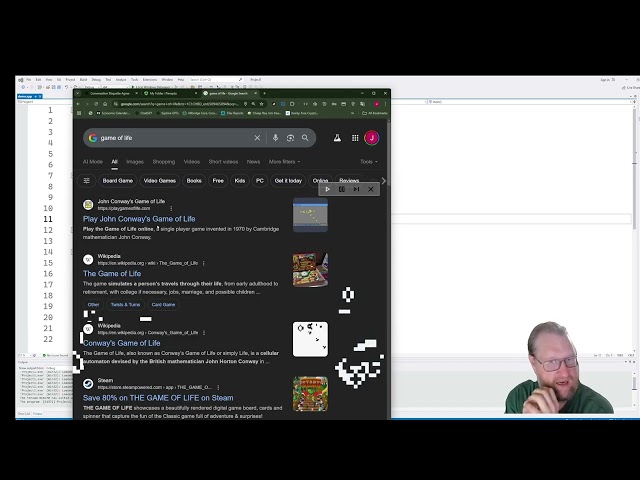Open the Conway's Game of Life result thumbnail
Screen dimensions: 640x480
(x=310, y=339)
